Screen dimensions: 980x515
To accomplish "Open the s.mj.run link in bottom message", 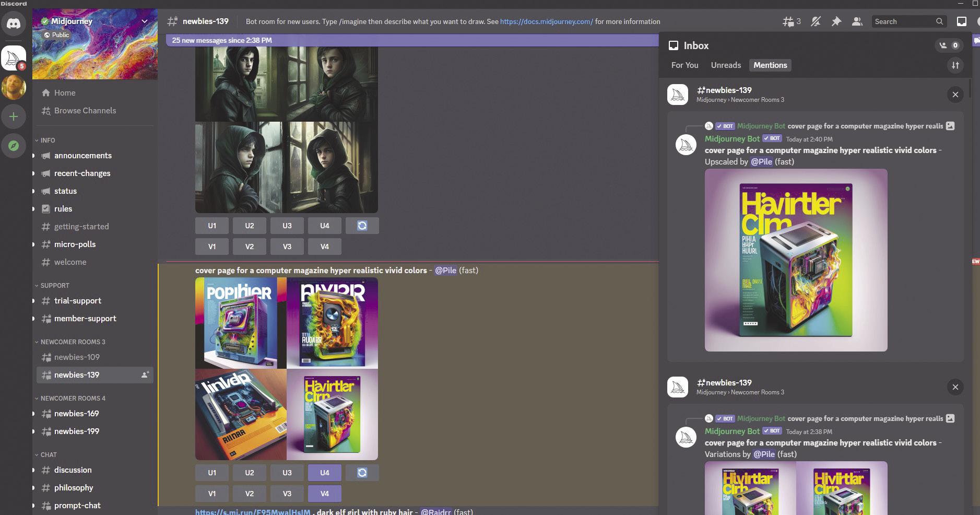I will point(253,512).
